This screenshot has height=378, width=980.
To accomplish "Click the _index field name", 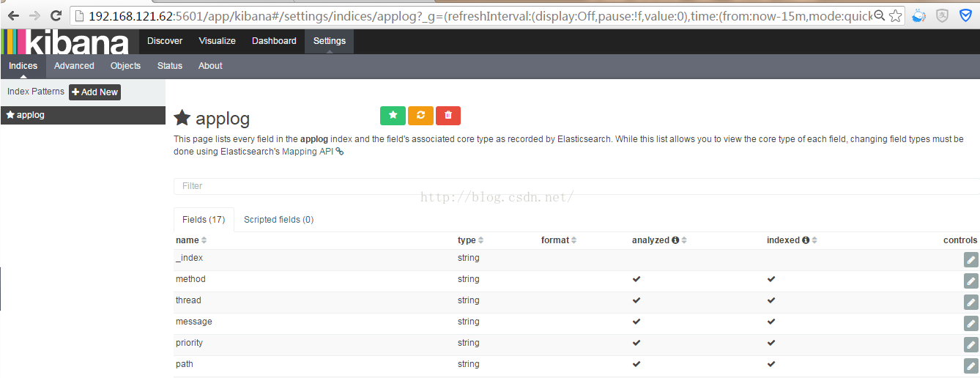I will coord(189,258).
